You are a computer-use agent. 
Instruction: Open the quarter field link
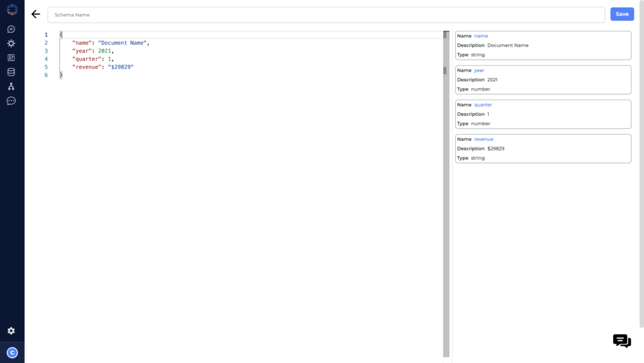[x=482, y=104]
